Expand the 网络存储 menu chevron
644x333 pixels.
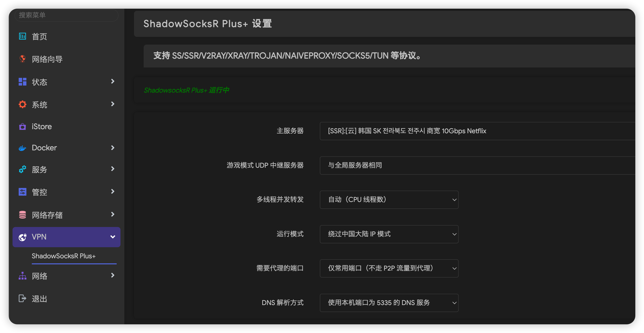pyautogui.click(x=113, y=214)
